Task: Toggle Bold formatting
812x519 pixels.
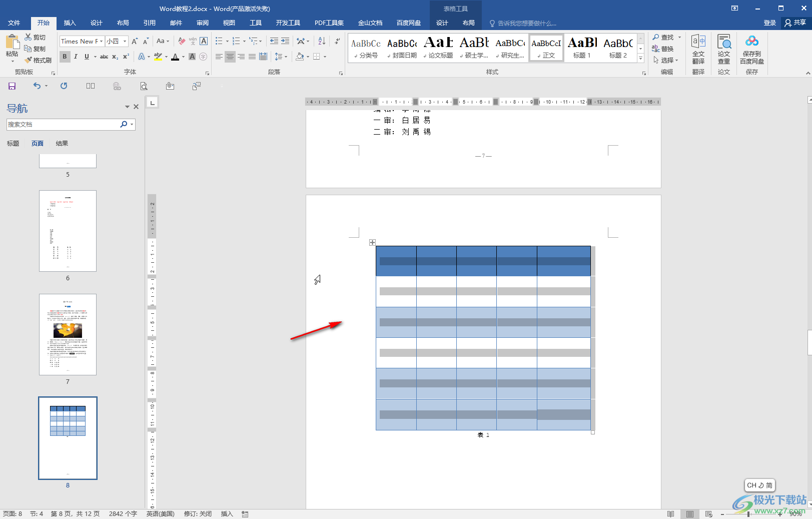Action: (x=65, y=57)
